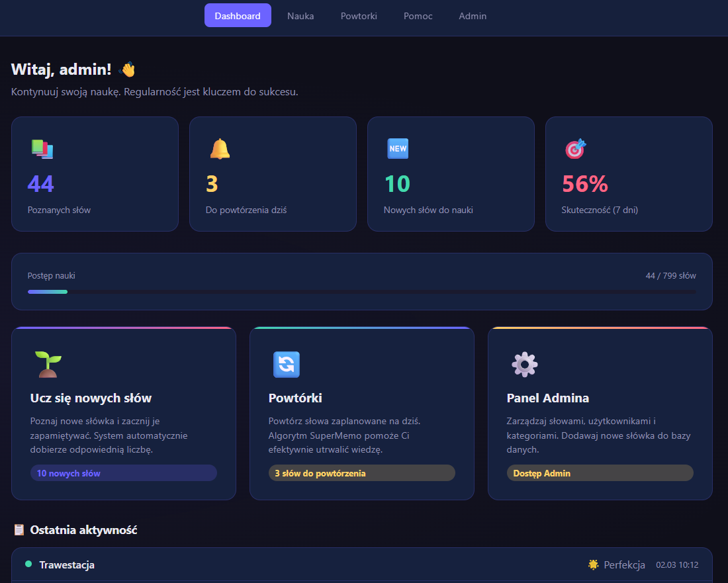Click the Zarządzaj słowami description text
728x583 pixels.
[598, 435]
